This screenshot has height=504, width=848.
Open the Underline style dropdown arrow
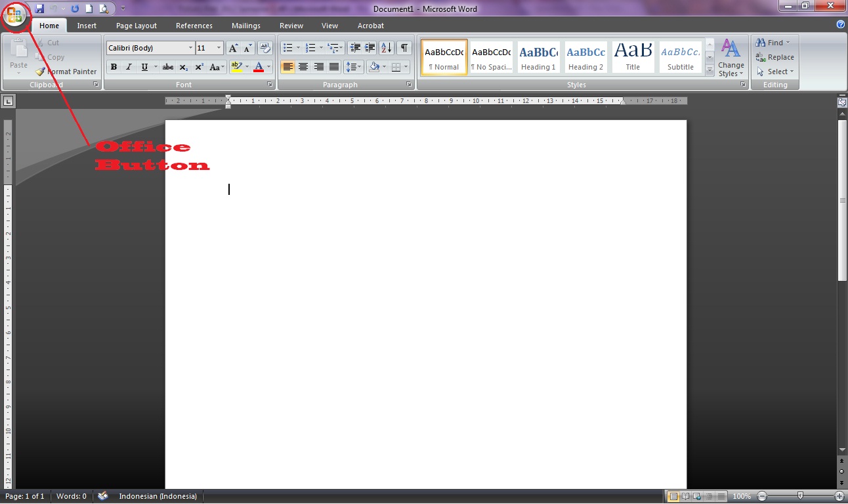point(156,67)
